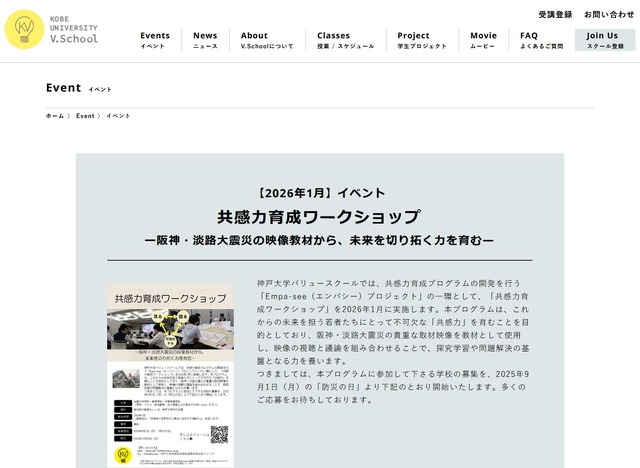This screenshot has width=640, height=468.
Task: Open the Events menu item
Action: [155, 40]
